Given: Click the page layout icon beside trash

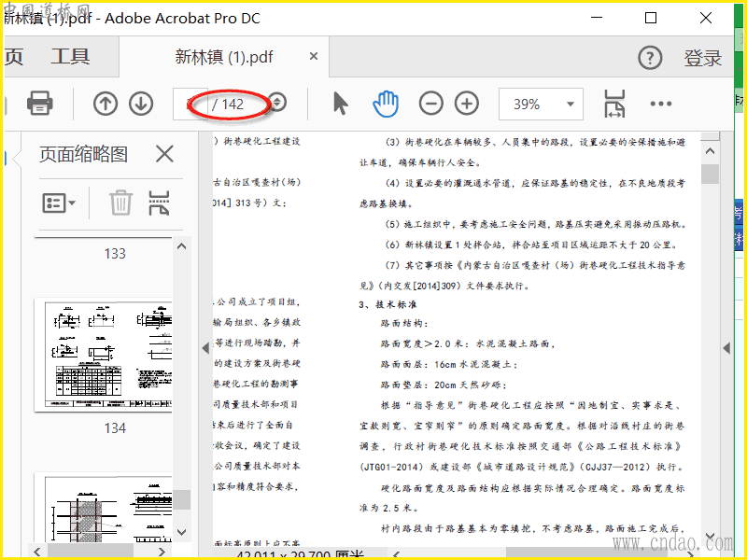Looking at the screenshot, I should click(159, 203).
